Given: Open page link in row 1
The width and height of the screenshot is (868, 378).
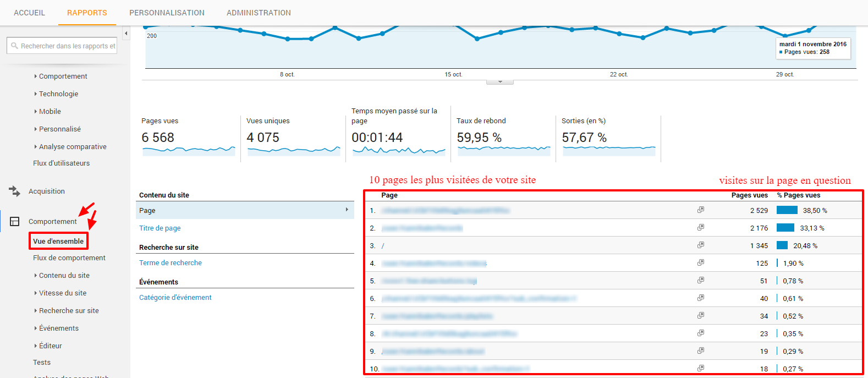Looking at the screenshot, I should 446,210.
